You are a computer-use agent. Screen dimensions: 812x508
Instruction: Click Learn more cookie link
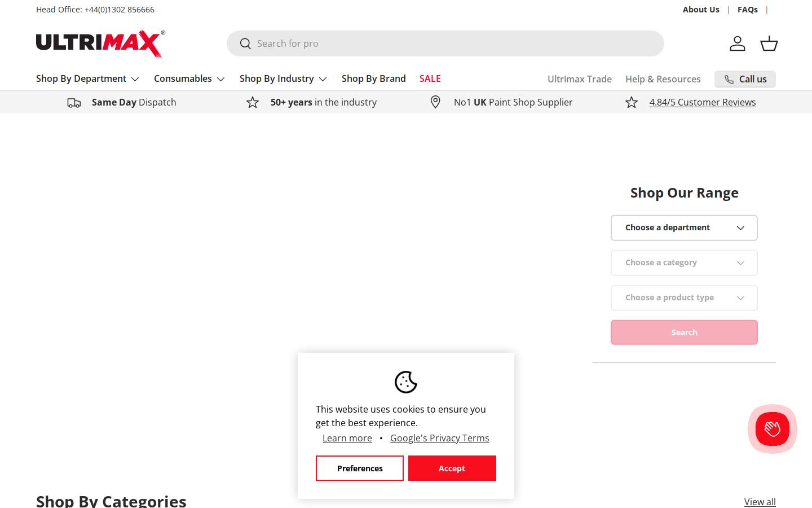point(347,439)
